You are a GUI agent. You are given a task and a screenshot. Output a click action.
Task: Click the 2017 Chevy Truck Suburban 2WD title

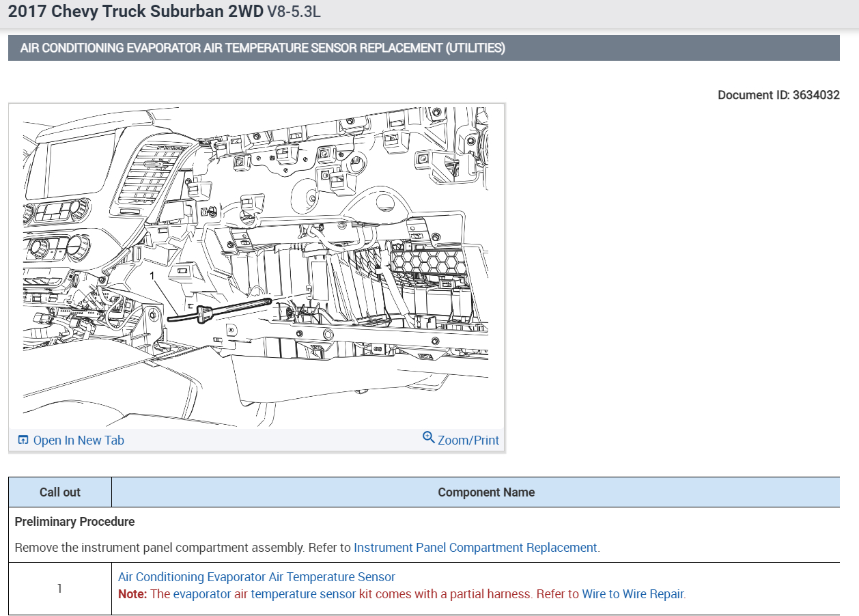point(135,12)
